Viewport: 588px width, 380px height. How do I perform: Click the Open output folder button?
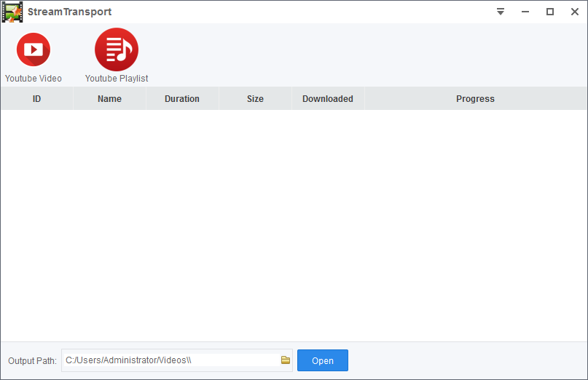(x=323, y=360)
